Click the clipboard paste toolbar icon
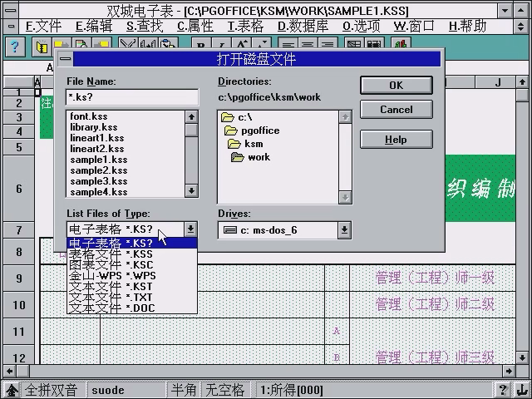The height and width of the screenshot is (399, 532). click(168, 44)
